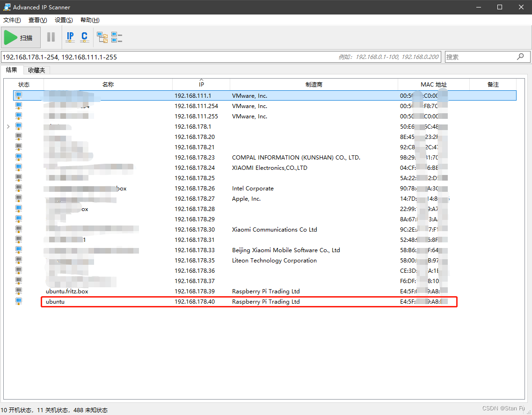Click the magnifier icon in search box
532x415 pixels.
click(520, 57)
